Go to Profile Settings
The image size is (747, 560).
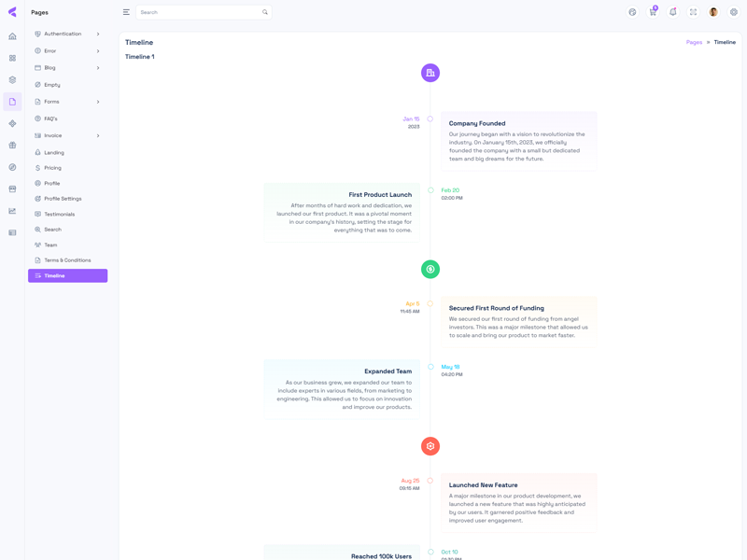[x=63, y=199]
